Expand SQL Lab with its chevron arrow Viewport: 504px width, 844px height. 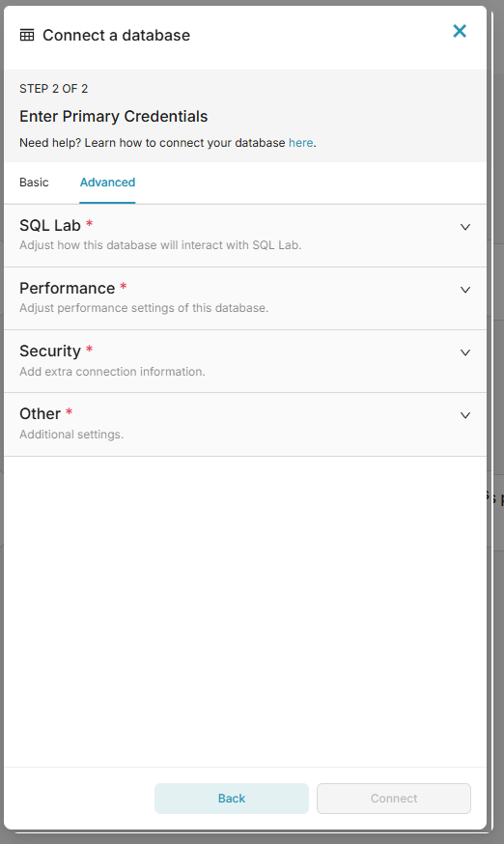(x=465, y=227)
